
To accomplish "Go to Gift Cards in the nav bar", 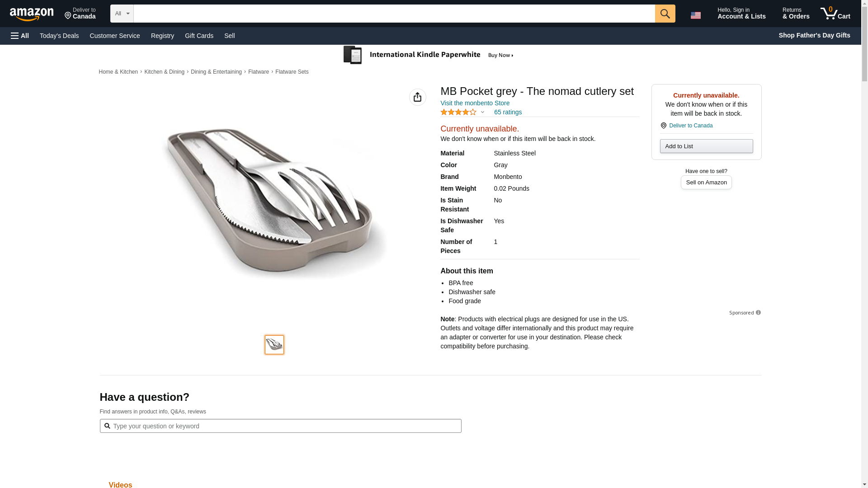I will click(x=199, y=36).
